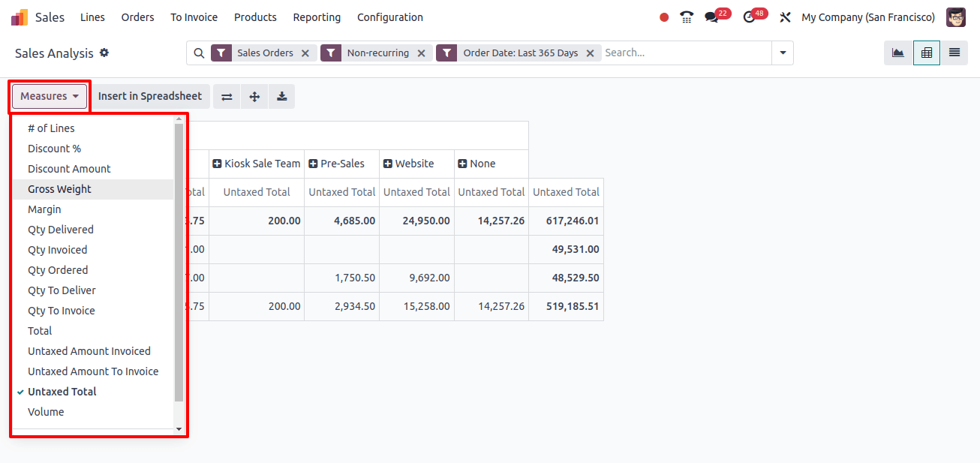Remove the Non-recurring filter
The image size is (980, 463).
[x=421, y=53]
